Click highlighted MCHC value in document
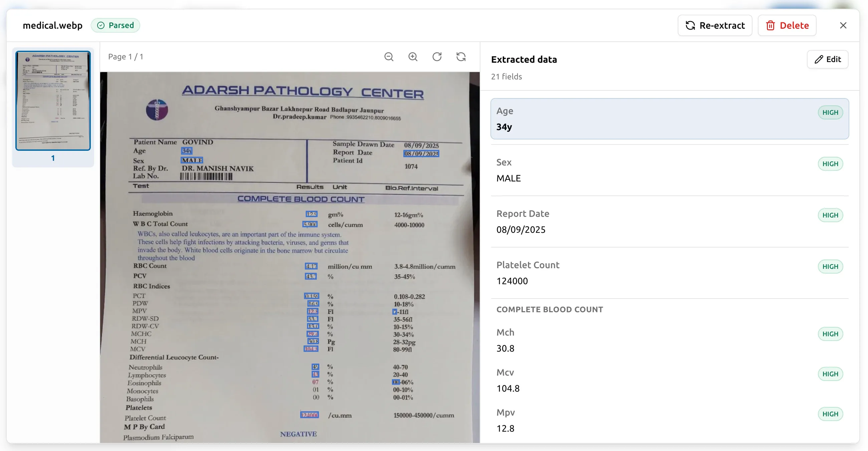868x451 pixels. pos(312,334)
